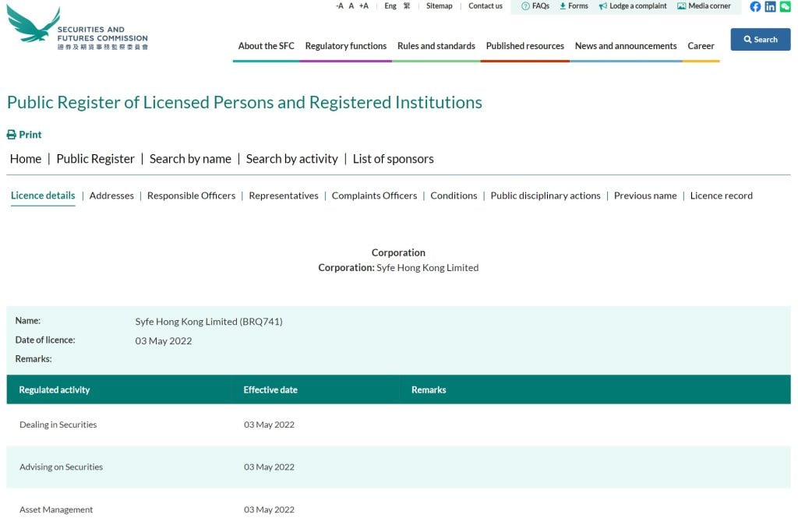Switch to the Representatives tab
The height and width of the screenshot is (532, 798).
284,196
